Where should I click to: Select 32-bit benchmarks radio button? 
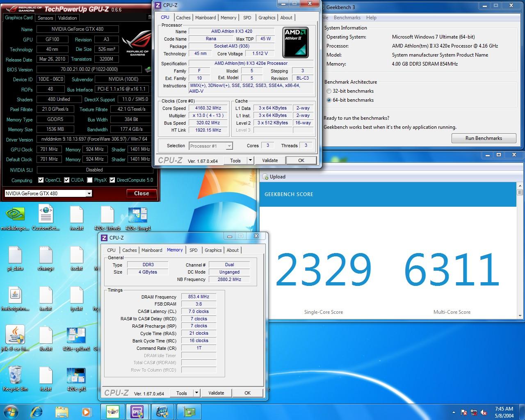[329, 91]
